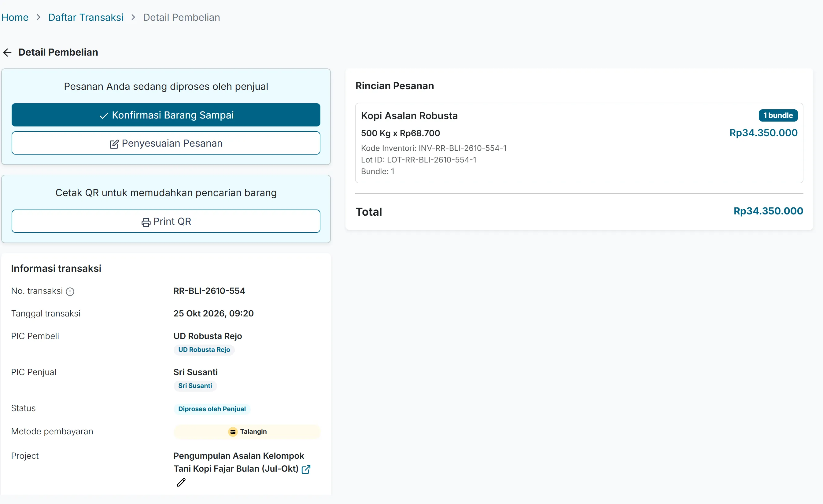This screenshot has height=504, width=823.
Task: Click the Kopi Asalan Robusta item title
Action: [409, 116]
